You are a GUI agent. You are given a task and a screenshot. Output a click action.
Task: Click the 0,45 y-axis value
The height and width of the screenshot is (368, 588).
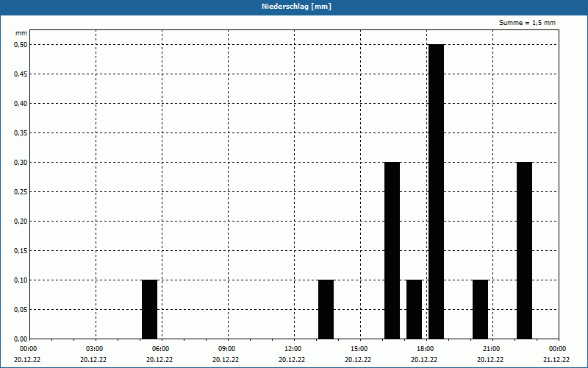[x=21, y=74]
